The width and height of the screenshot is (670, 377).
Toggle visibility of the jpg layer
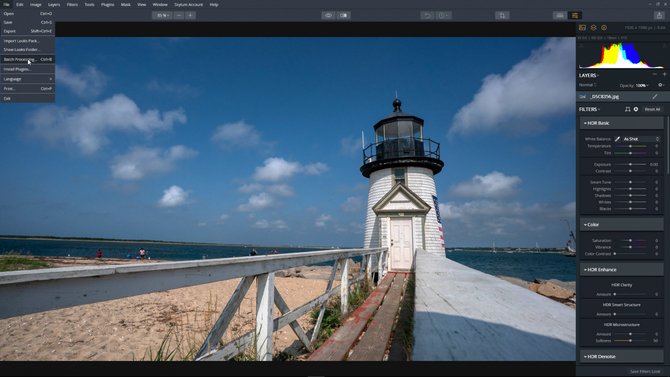582,97
